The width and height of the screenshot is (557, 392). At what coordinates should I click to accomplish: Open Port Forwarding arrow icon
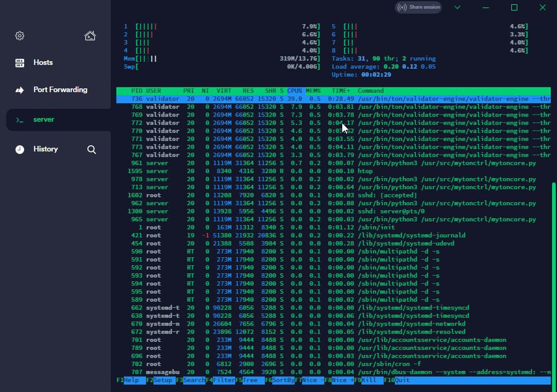20,90
